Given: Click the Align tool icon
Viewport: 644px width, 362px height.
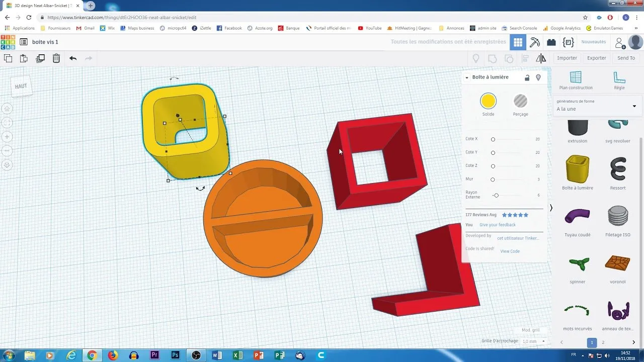Looking at the screenshot, I should click(525, 58).
